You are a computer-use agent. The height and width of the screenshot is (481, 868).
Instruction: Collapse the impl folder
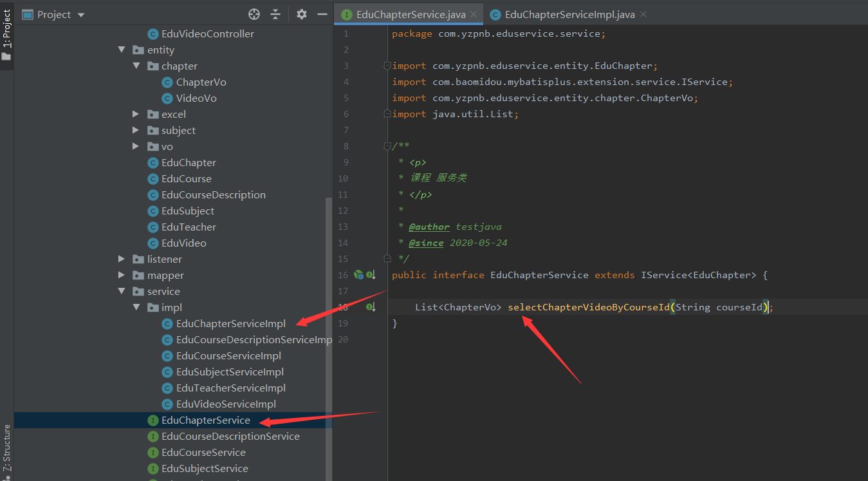[136, 307]
